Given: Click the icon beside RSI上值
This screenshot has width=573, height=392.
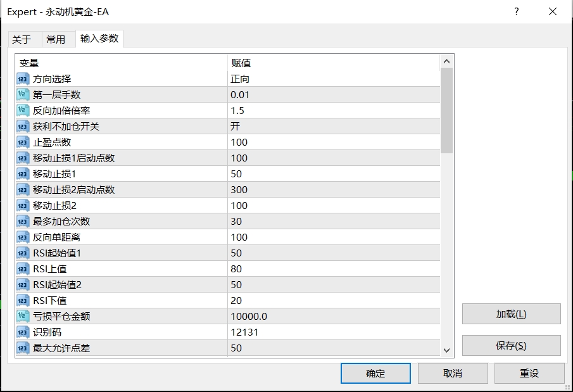Looking at the screenshot, I should [23, 269].
